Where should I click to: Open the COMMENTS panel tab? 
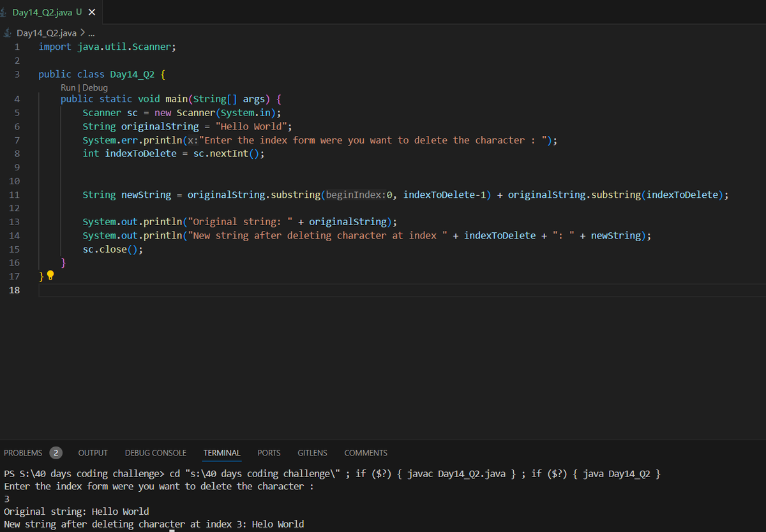click(366, 453)
